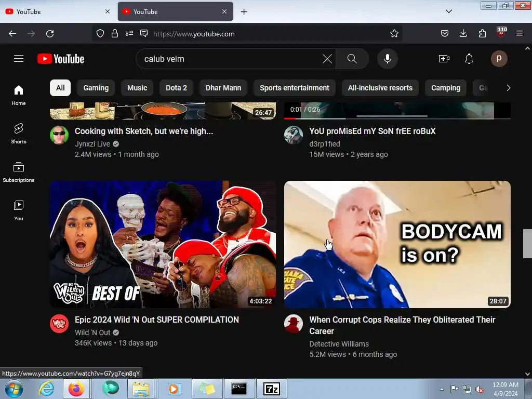Reload the current page

(50, 34)
